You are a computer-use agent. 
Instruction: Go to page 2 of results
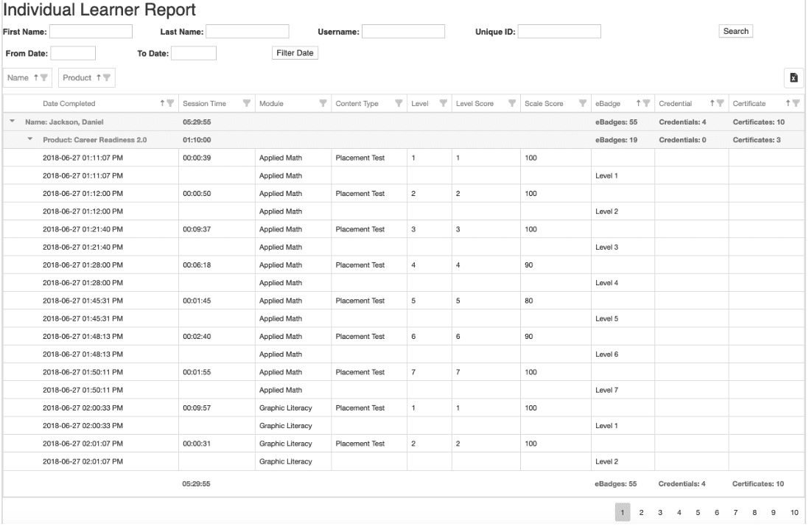tap(641, 511)
